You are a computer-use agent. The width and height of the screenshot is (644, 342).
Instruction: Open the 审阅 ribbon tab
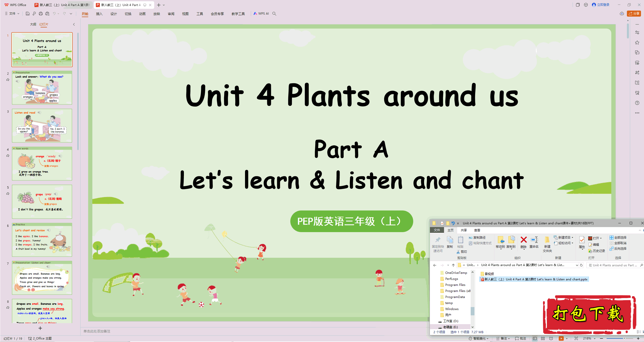coord(171,14)
